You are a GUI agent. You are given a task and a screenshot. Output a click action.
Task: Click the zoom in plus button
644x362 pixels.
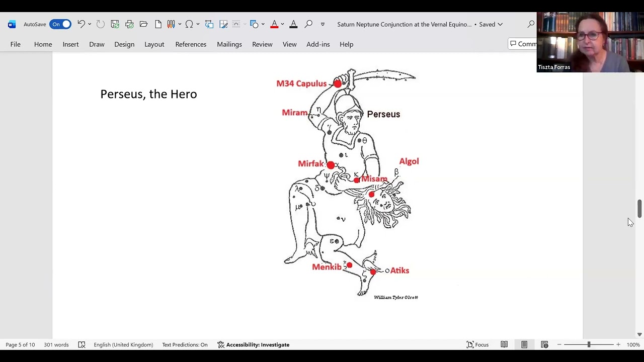click(618, 345)
